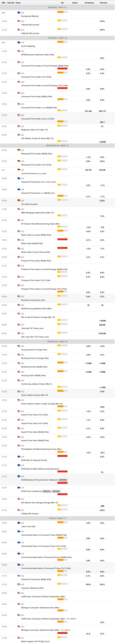The image size is (115, 644).
Task: View the ECB Rate On Deposit Facility event
Action: [x=34, y=460]
